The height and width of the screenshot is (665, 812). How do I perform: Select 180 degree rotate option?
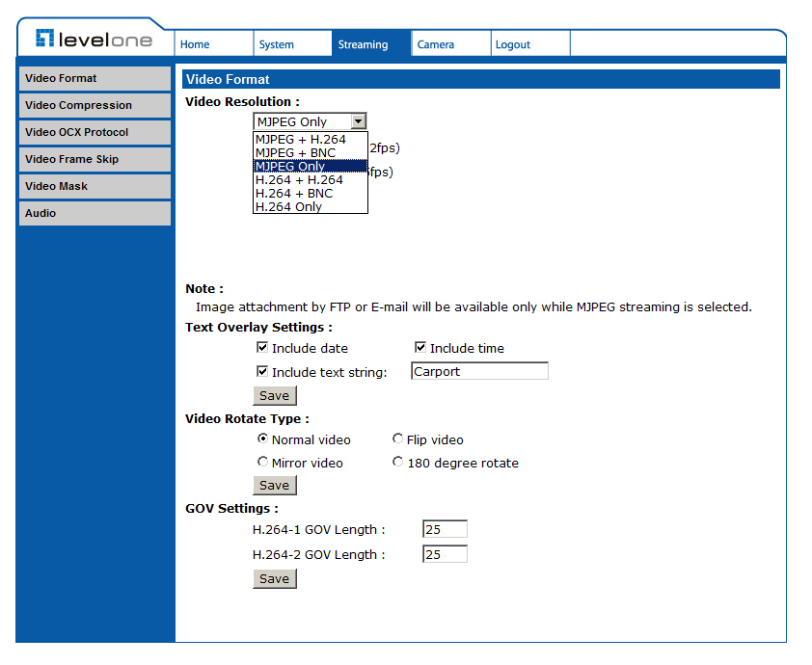pyautogui.click(x=397, y=461)
